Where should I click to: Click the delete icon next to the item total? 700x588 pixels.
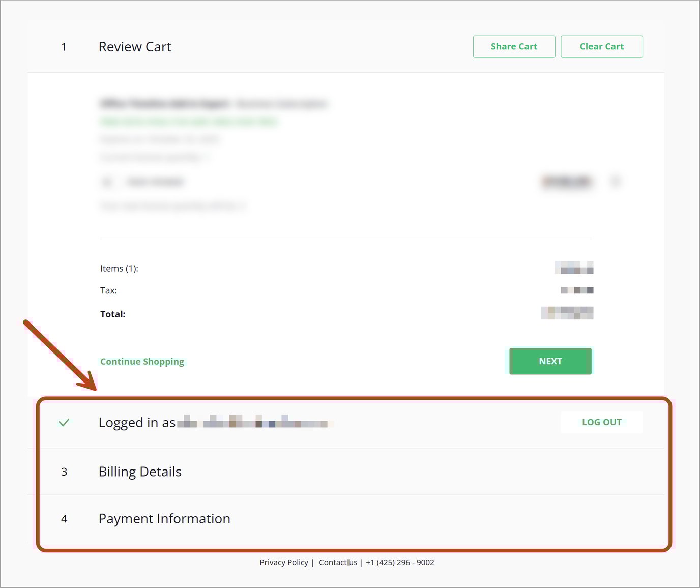pos(616,181)
